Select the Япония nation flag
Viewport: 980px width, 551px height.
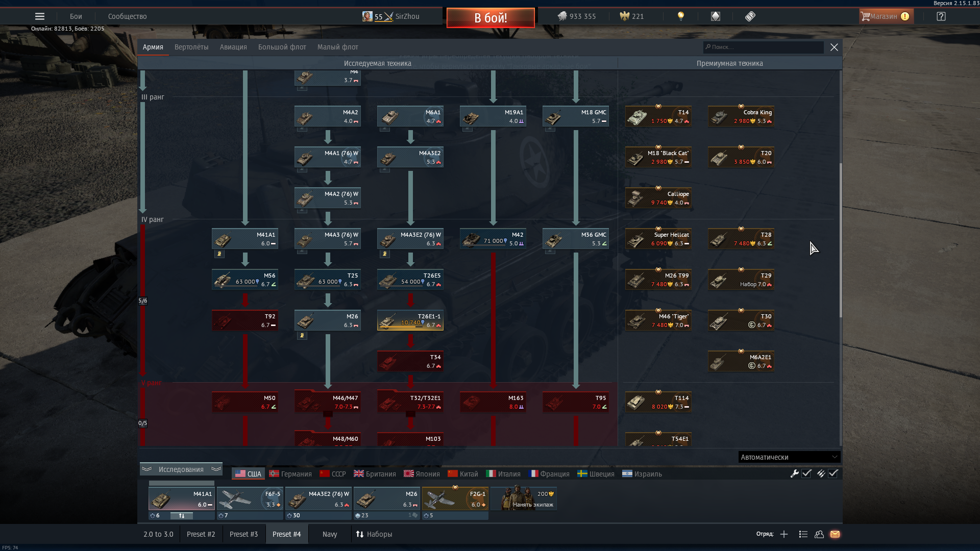pyautogui.click(x=422, y=474)
